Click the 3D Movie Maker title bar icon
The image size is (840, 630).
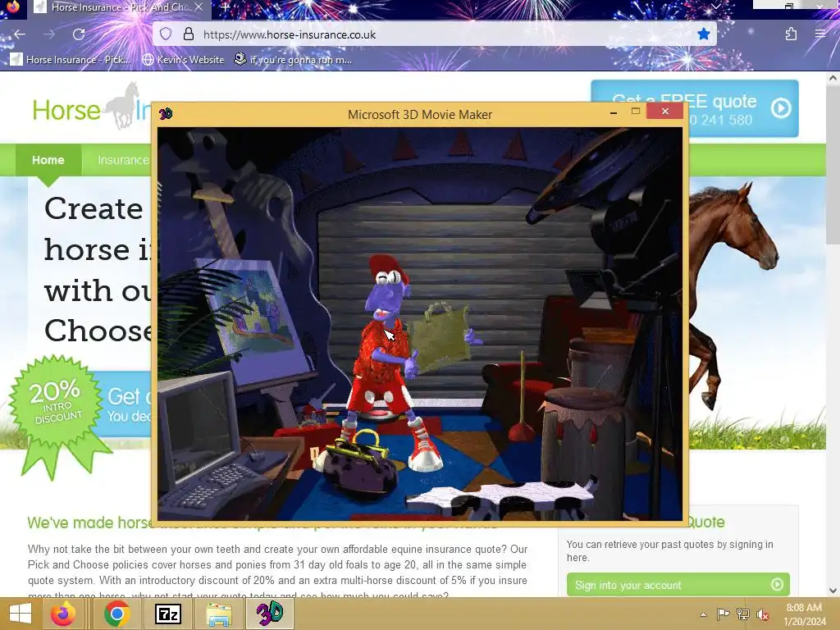(166, 113)
